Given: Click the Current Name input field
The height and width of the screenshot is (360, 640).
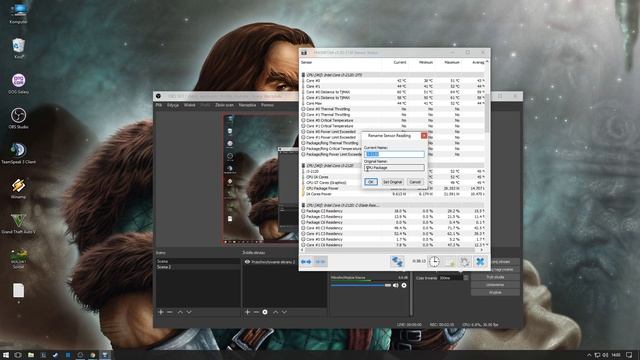Looking at the screenshot, I should [394, 154].
